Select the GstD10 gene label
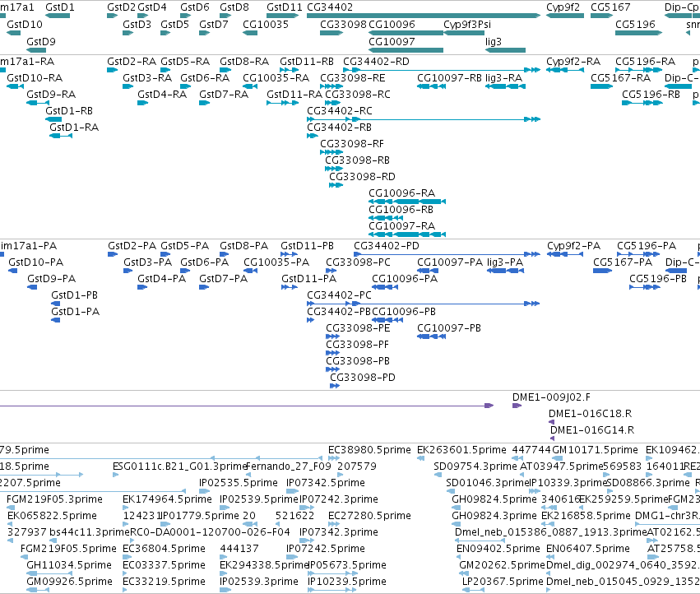The height and width of the screenshot is (594, 700). [x=25, y=25]
